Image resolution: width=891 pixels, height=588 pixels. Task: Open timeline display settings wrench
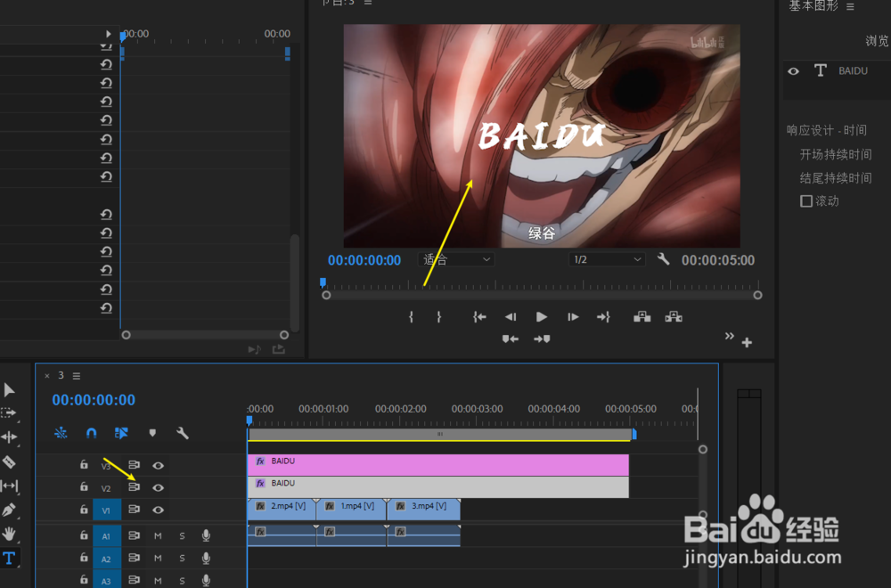tap(182, 433)
